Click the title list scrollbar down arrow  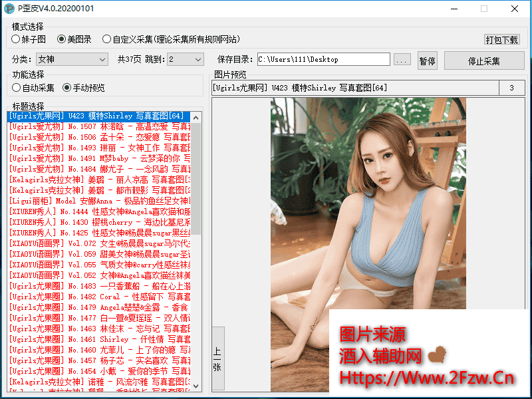[196, 386]
